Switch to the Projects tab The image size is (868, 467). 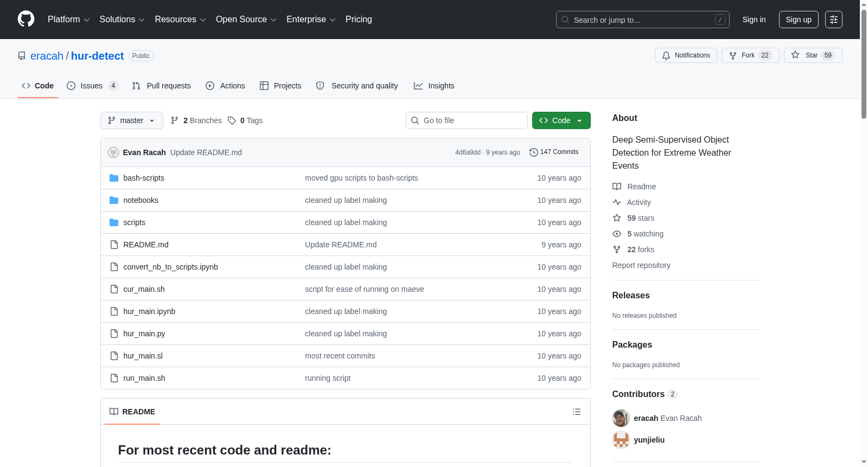click(280, 86)
